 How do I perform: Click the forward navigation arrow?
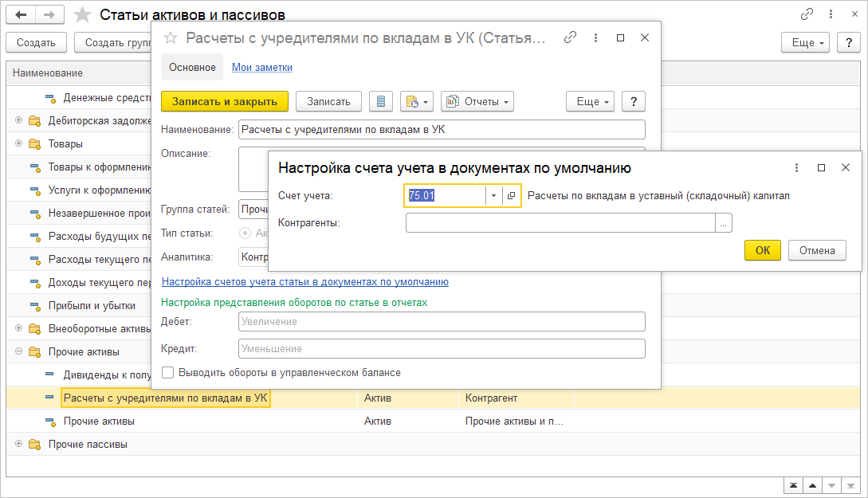(49, 15)
